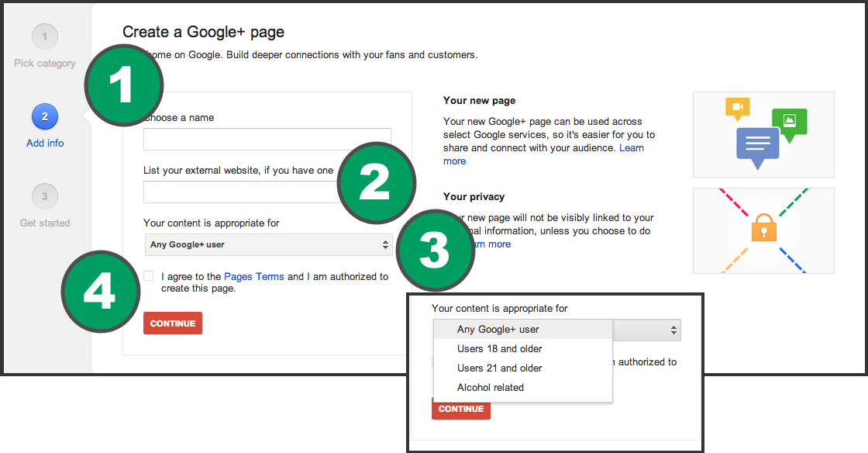Click the blue text chat bubble icon

coord(757,148)
